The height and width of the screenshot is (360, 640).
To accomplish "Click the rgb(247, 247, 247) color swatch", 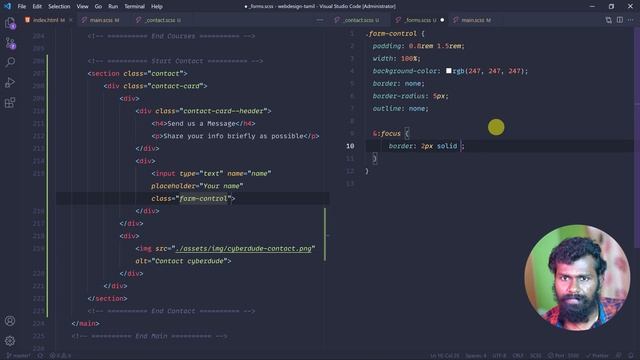I will 449,71.
